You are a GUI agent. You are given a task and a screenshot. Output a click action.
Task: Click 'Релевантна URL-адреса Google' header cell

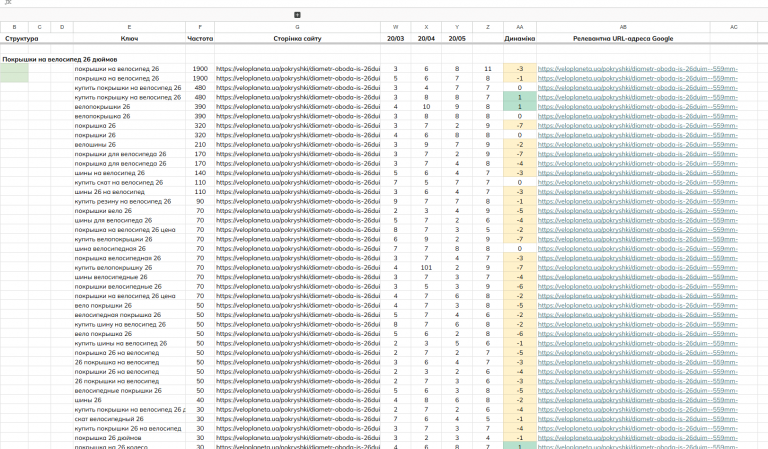click(x=623, y=38)
